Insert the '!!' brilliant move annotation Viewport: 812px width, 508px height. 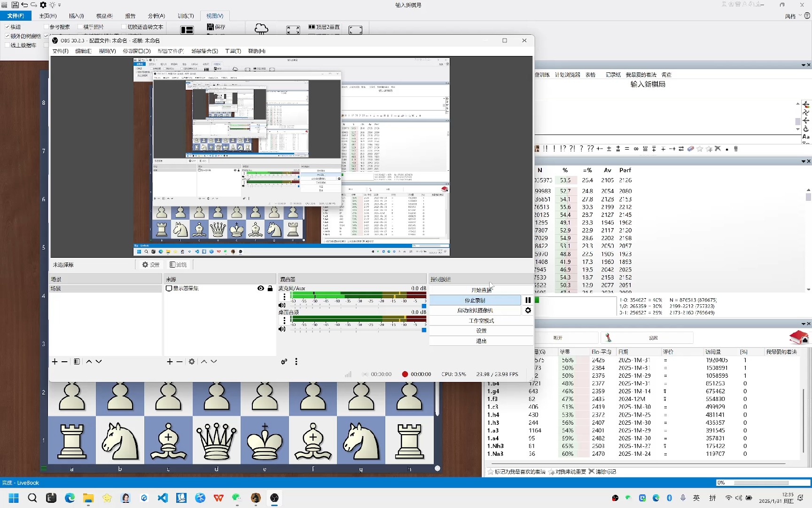545,149
